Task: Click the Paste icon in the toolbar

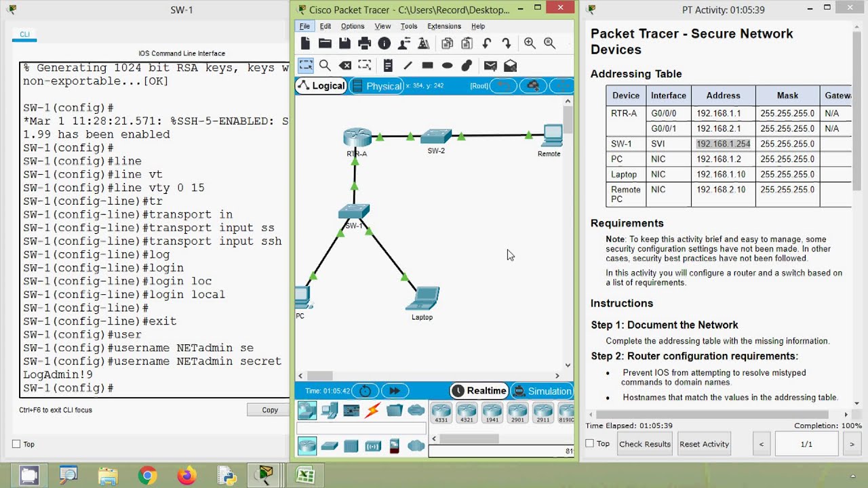Action: pos(467,43)
